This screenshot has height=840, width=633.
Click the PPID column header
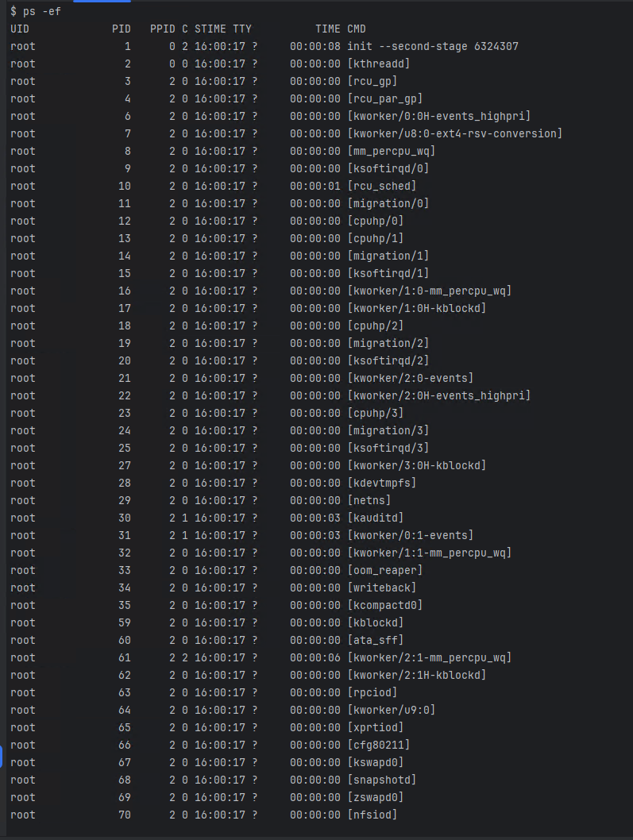[x=162, y=29]
